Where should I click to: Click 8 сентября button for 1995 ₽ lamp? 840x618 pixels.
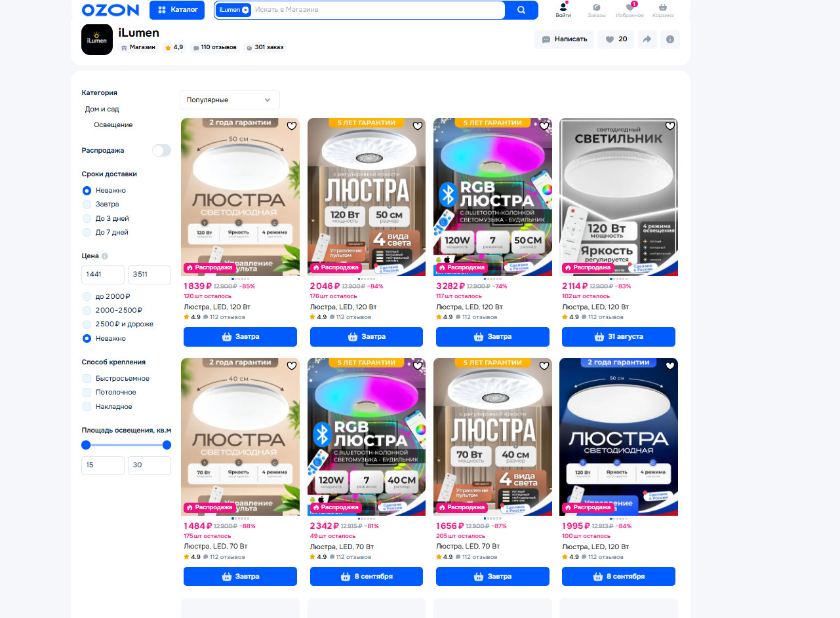click(x=618, y=577)
